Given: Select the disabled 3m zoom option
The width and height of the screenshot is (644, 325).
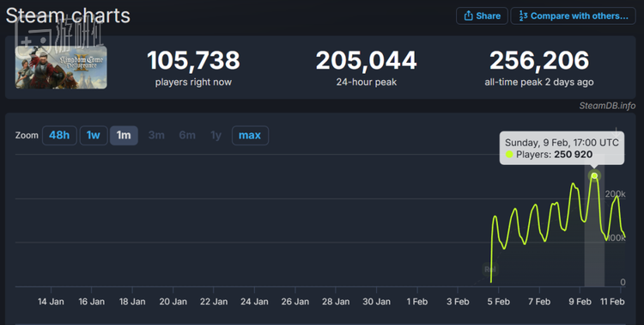Looking at the screenshot, I should coord(156,135).
